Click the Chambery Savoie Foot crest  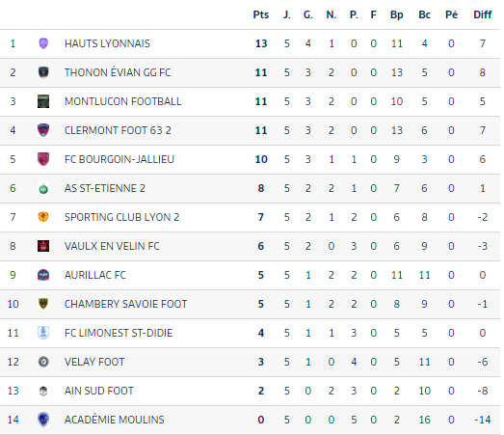(x=43, y=304)
